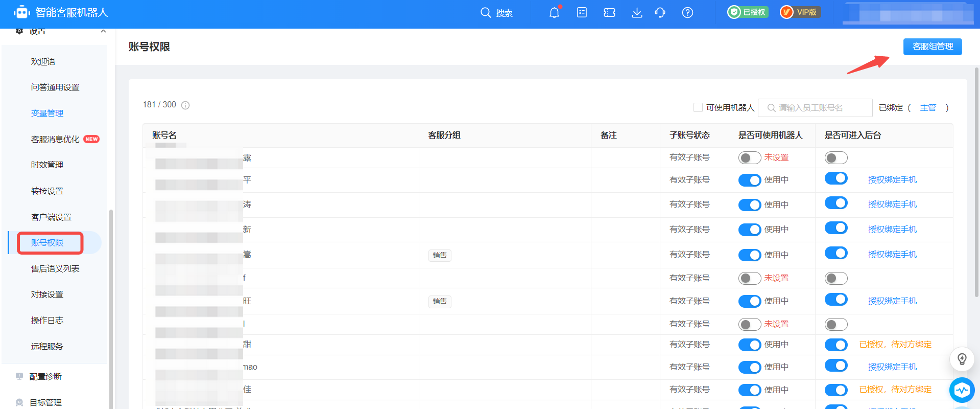Open 问答通用设置 in the sidebar

tap(55, 87)
